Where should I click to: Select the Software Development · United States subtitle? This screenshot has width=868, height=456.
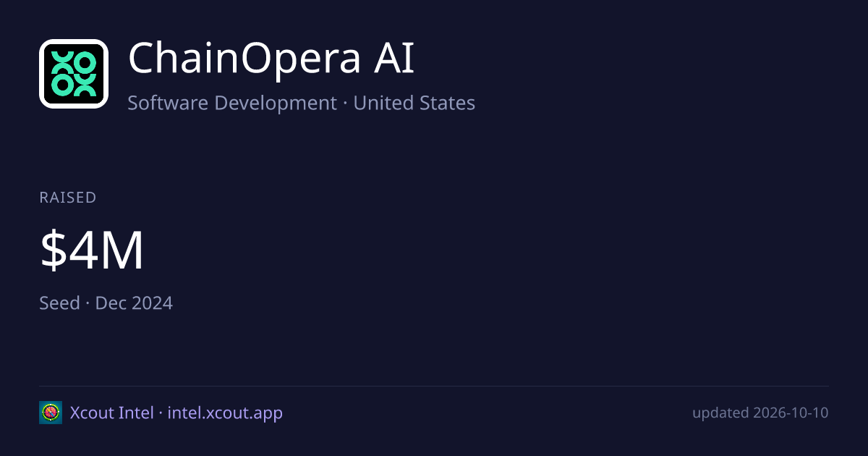pos(301,103)
